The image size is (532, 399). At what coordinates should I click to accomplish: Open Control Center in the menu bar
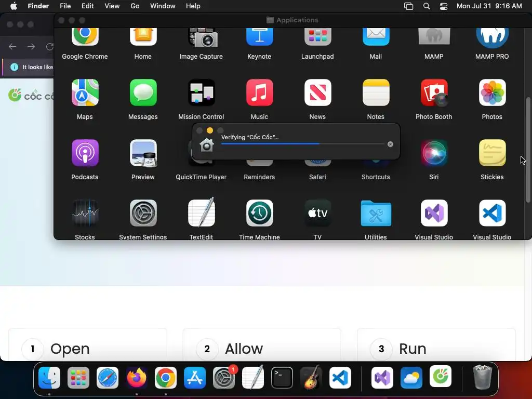(x=444, y=6)
